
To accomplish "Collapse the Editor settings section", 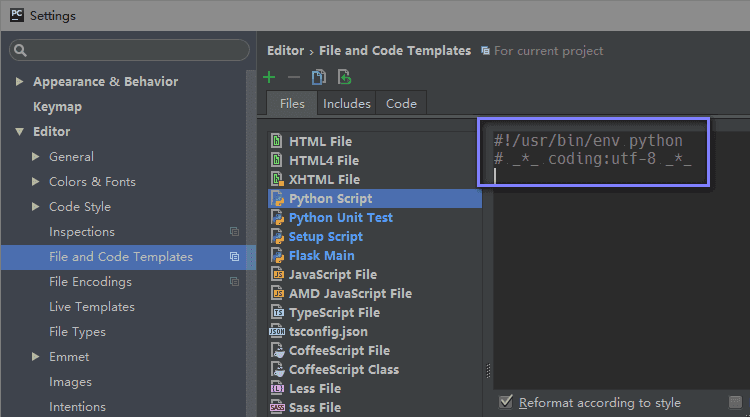I will click(20, 132).
